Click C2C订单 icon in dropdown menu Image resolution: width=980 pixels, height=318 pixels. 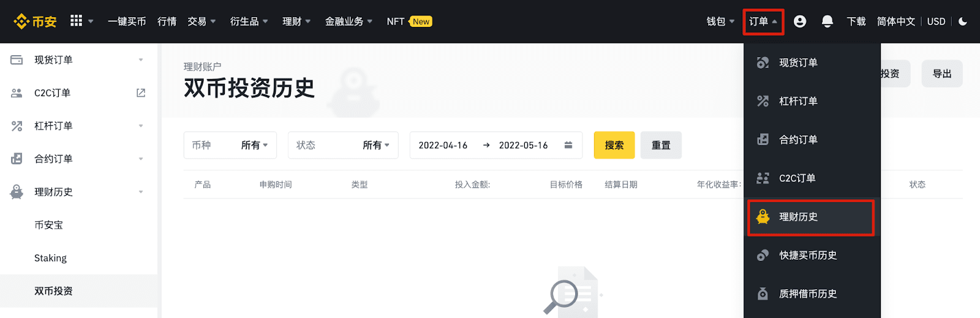(763, 178)
